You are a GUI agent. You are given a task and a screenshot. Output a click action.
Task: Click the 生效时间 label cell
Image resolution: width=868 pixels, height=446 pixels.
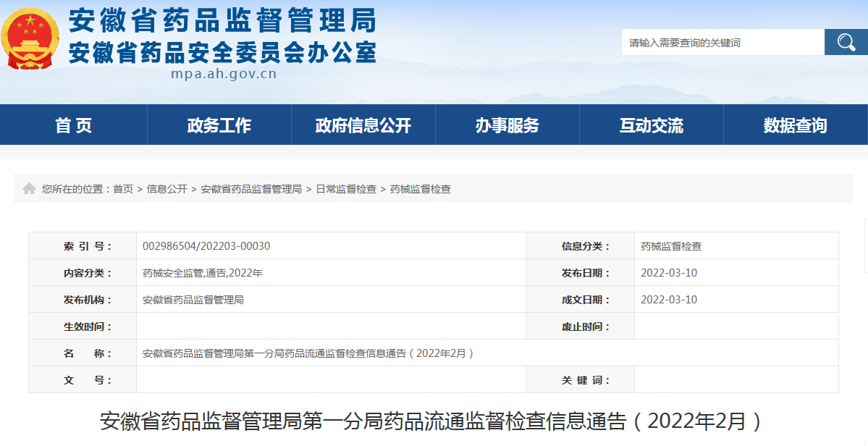click(x=83, y=327)
